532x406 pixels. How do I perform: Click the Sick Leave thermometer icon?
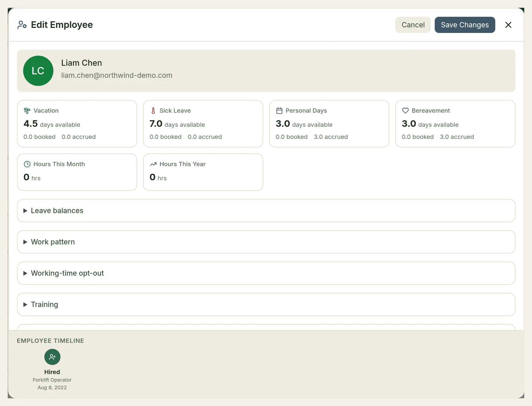point(153,111)
